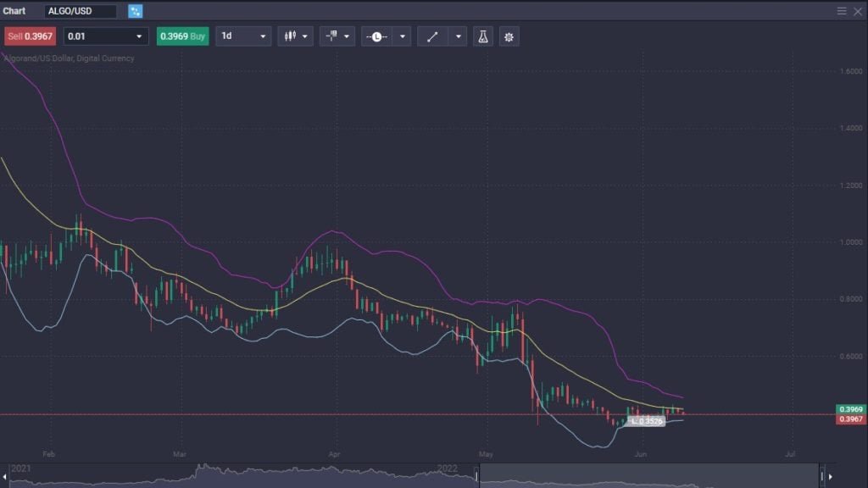Click the 0.3969 Buy button
Screen dimensions: 868x488
pyautogui.click(x=182, y=37)
